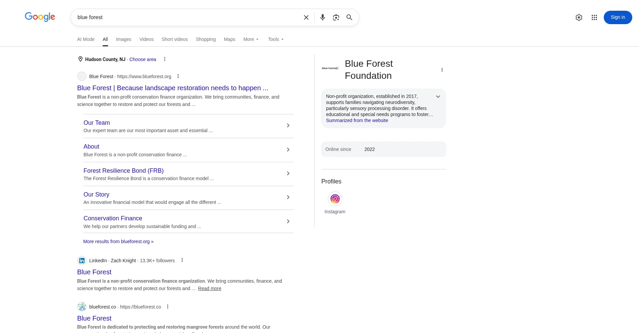Open Google apps grid icon

(594, 17)
